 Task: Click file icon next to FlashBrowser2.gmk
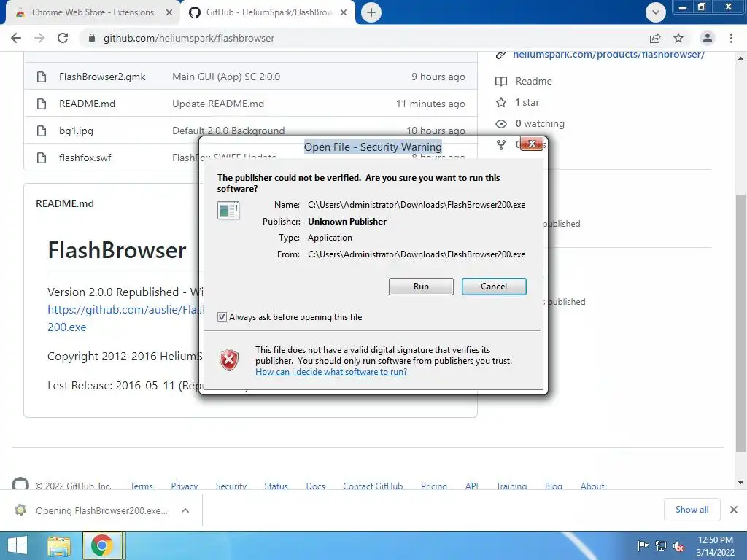[x=42, y=77]
